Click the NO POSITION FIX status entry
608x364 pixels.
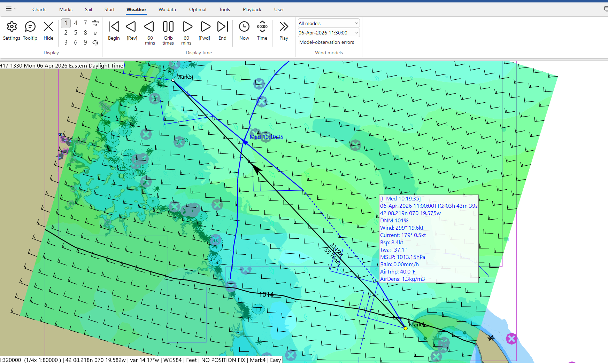(223, 360)
